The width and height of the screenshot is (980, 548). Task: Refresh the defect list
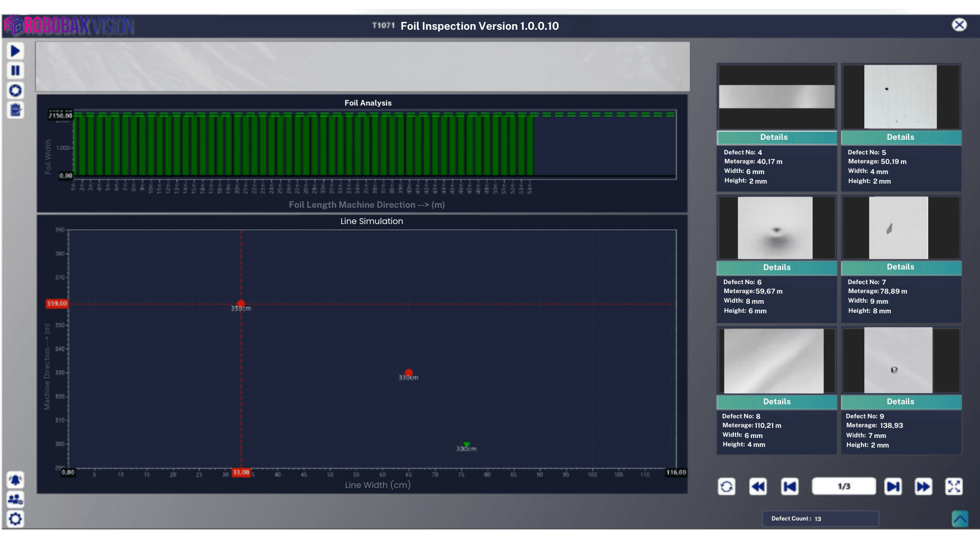coord(727,486)
